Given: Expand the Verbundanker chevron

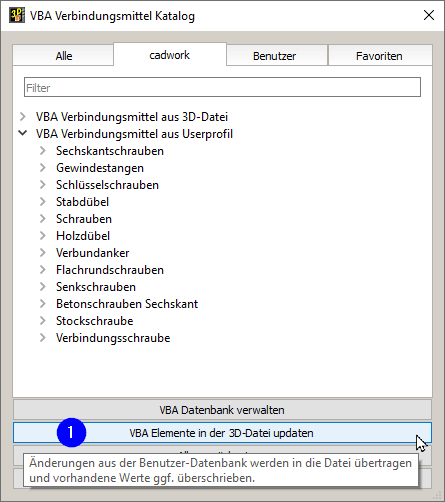Looking at the screenshot, I should 43,253.
